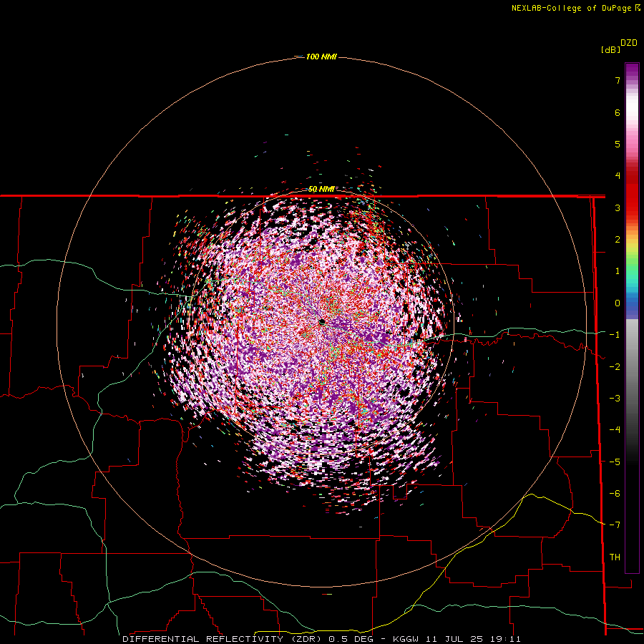Click the [dB] units label

pyautogui.click(x=611, y=49)
